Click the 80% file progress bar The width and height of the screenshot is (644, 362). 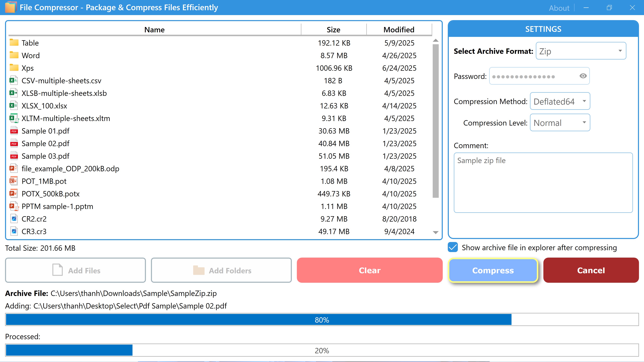point(322,320)
